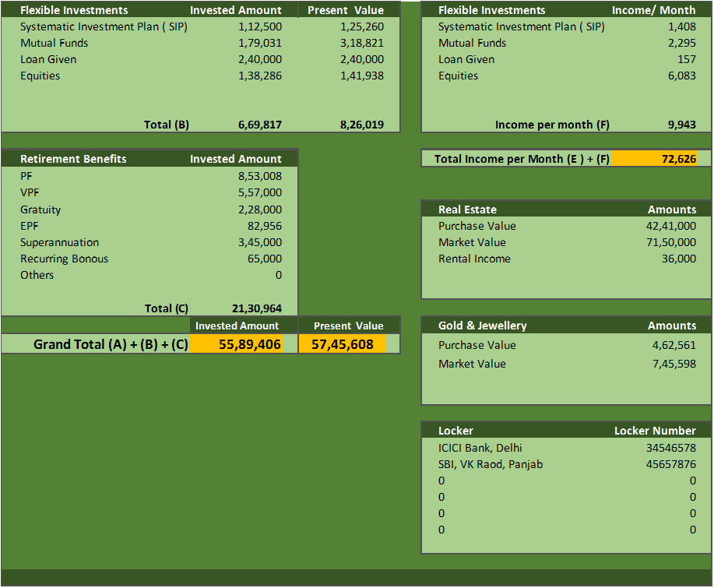Click Rental Income value 36,000
This screenshot has width=714, height=588.
tap(679, 259)
